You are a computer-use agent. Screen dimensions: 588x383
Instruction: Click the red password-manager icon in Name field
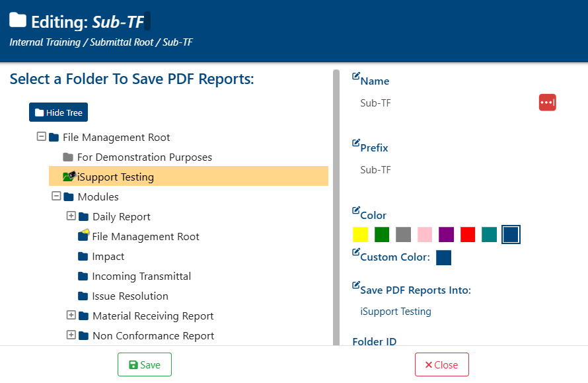click(548, 103)
